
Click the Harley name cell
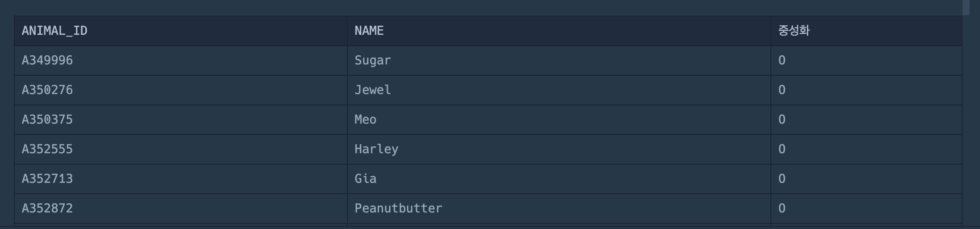559,149
